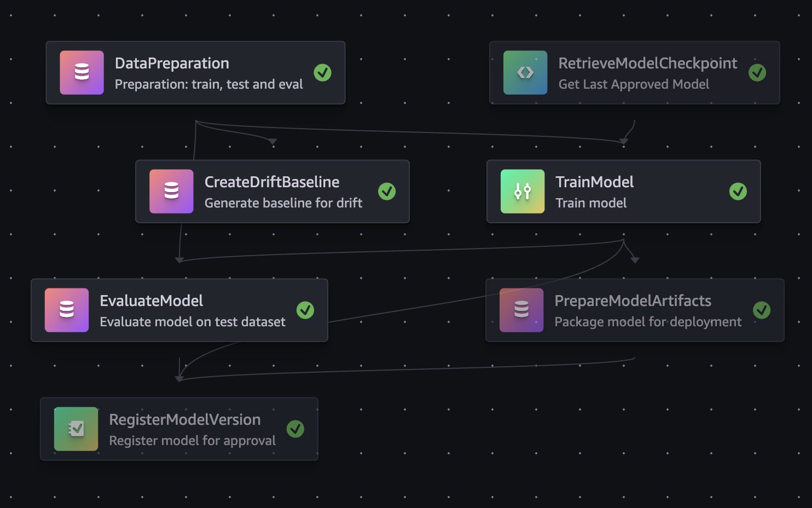The height and width of the screenshot is (508, 812).
Task: Click the code icon on RetrieveModelCheckpoint
Action: click(x=525, y=72)
